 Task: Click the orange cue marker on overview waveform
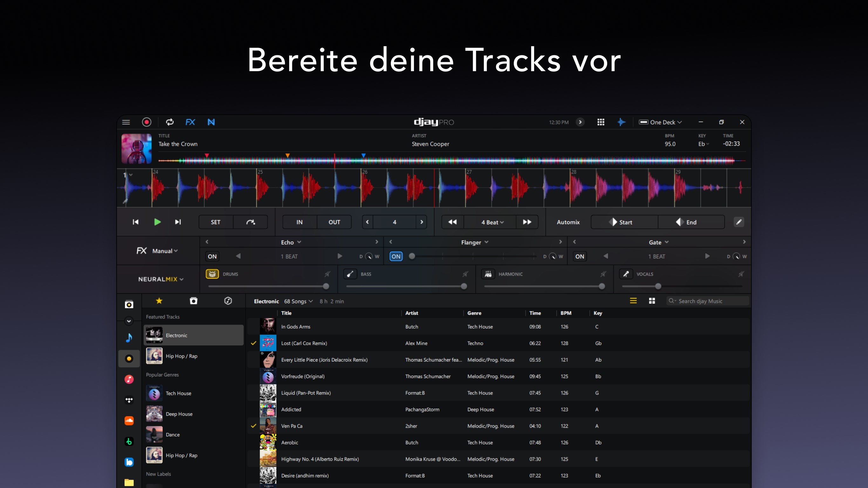[288, 155]
